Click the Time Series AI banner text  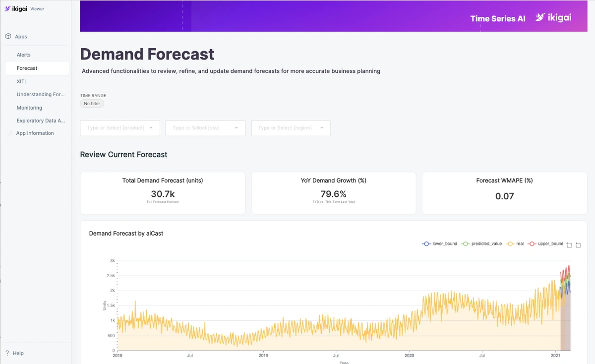498,19
